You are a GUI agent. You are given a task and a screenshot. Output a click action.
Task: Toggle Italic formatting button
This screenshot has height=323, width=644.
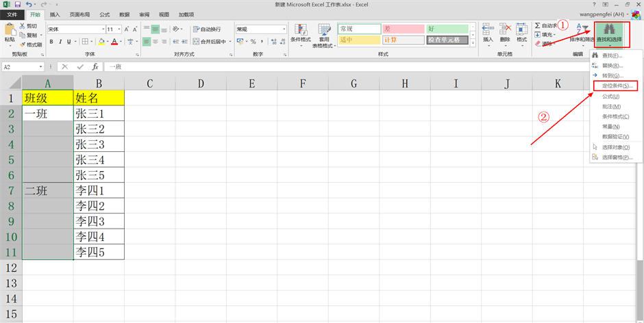coord(60,42)
